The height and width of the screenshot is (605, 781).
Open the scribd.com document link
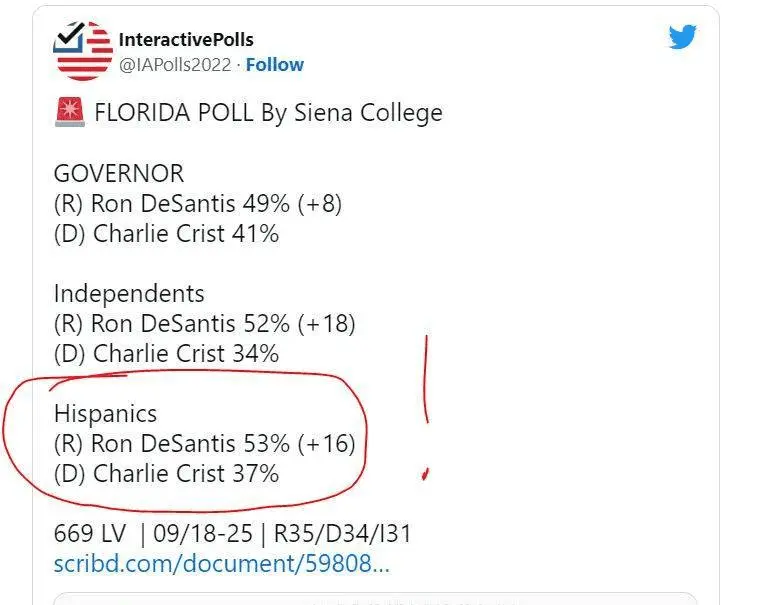221,563
